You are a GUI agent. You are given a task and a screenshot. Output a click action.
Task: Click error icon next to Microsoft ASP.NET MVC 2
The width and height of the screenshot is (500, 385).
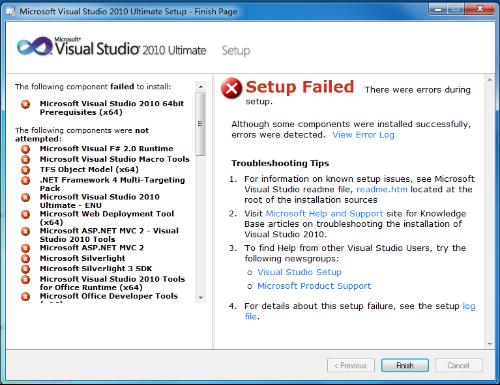point(25,248)
